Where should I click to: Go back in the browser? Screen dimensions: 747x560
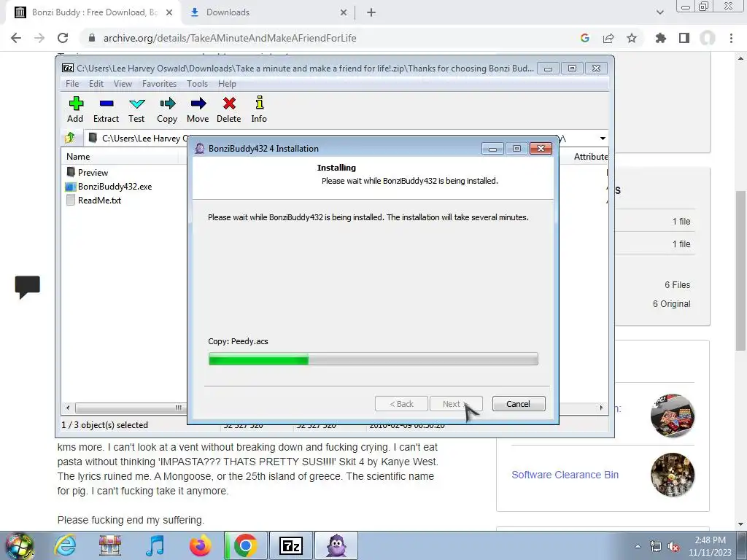(x=16, y=38)
